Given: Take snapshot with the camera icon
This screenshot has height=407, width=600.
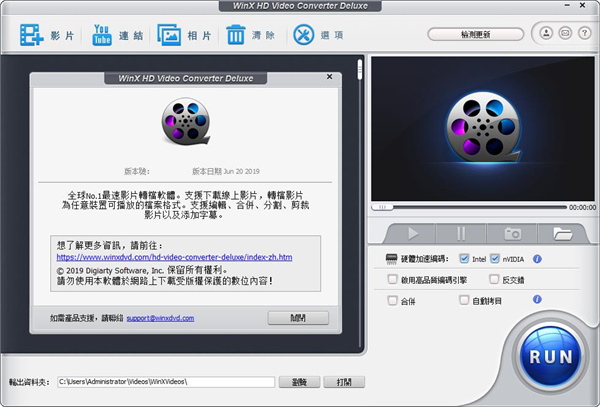Looking at the screenshot, I should [x=512, y=233].
